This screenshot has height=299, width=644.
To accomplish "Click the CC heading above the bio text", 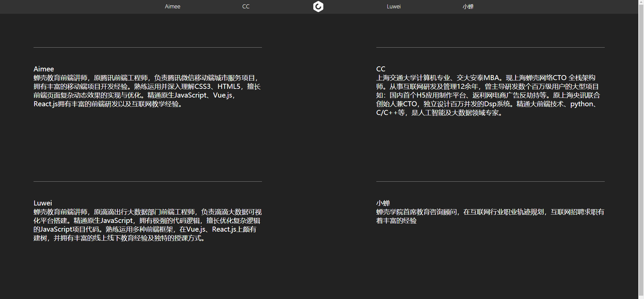I will pyautogui.click(x=381, y=69).
